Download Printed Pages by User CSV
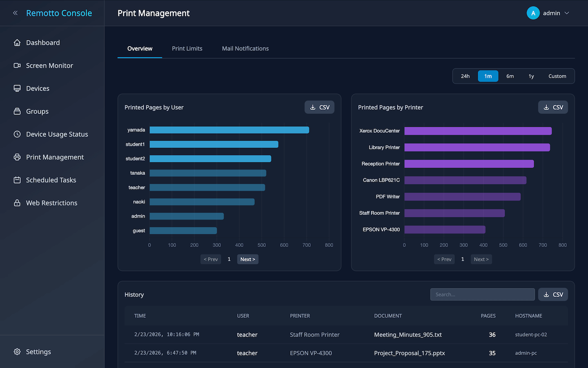The width and height of the screenshot is (588, 368). tap(319, 107)
